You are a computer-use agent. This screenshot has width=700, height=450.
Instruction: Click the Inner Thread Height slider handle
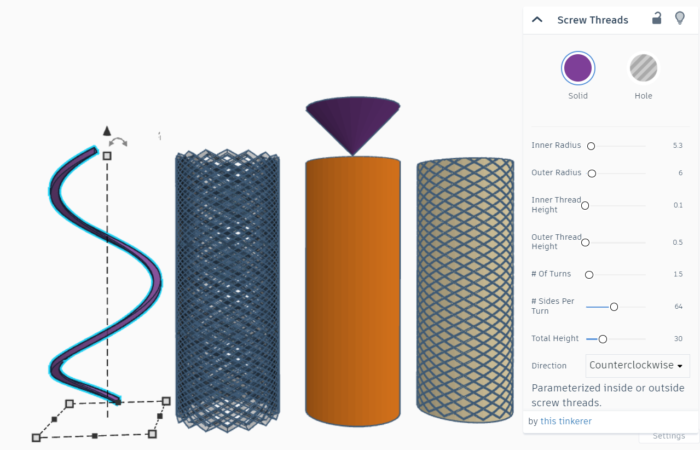coord(585,205)
